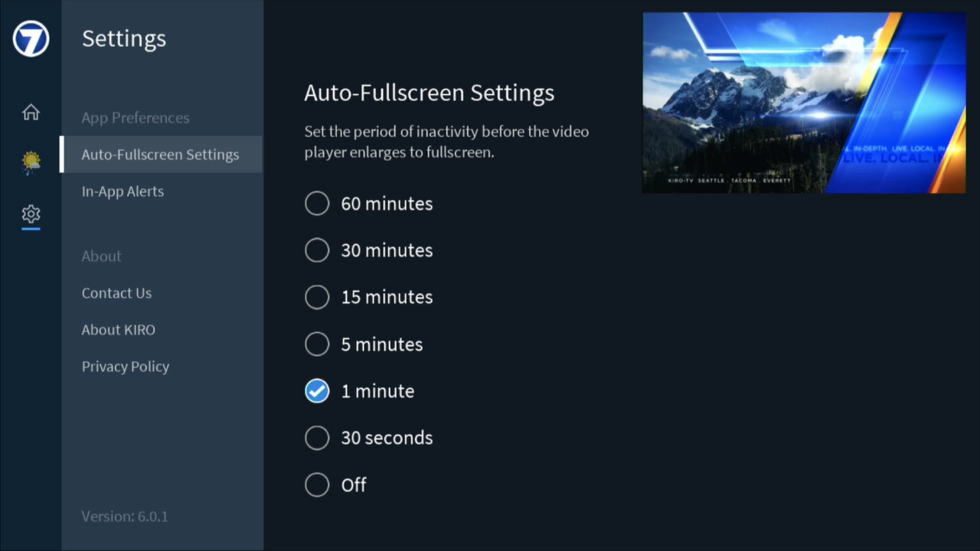Set auto-fullscreen to 5 minutes
The height and width of the screenshot is (551, 980).
click(317, 344)
